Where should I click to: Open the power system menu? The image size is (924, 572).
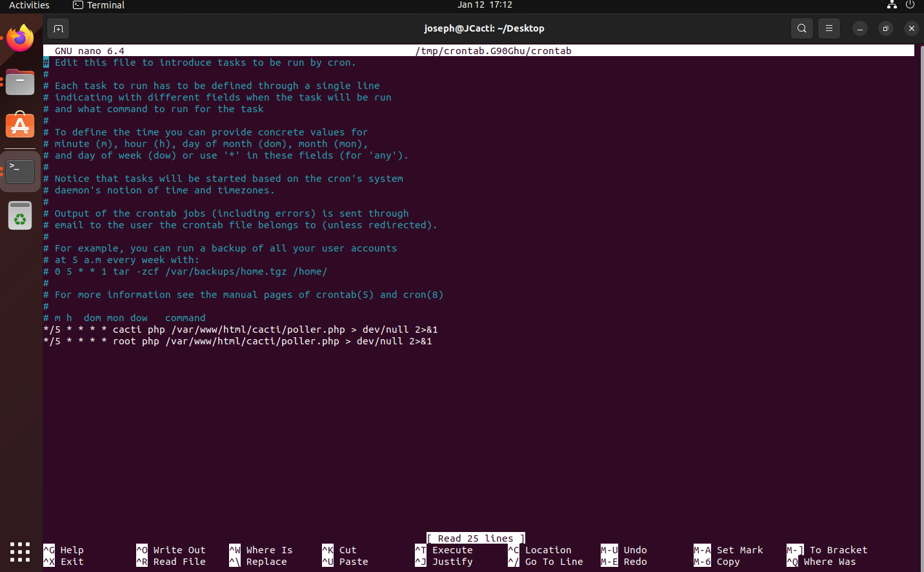click(910, 5)
